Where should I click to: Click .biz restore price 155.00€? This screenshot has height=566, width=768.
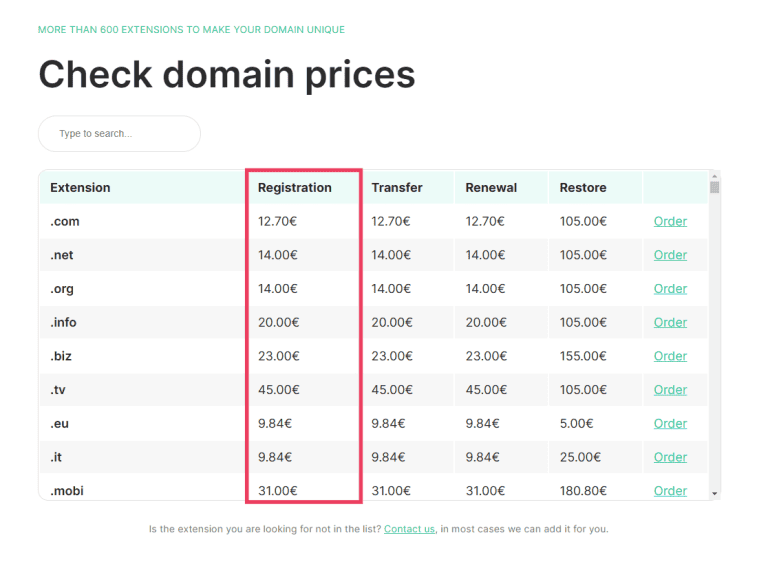[x=583, y=356]
